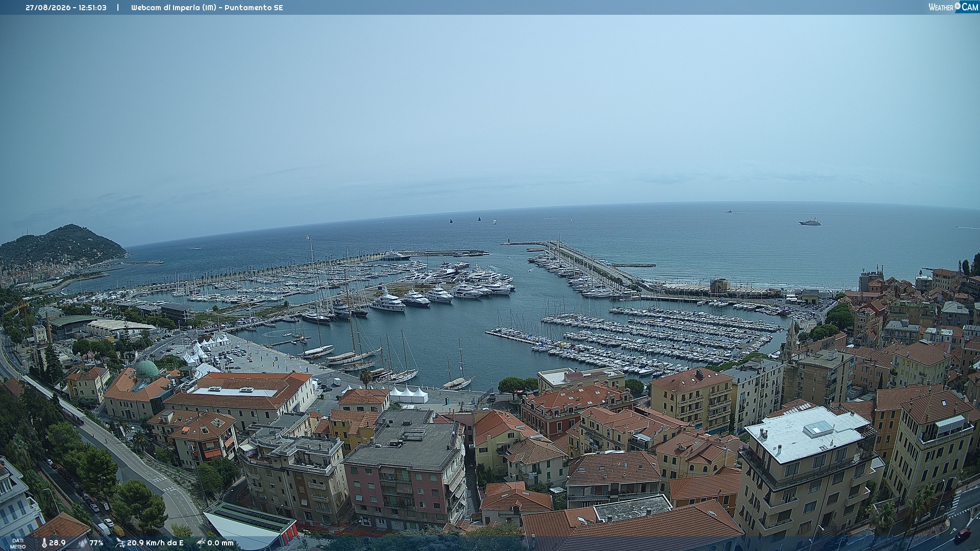Select the 77% humidity value

(96, 543)
